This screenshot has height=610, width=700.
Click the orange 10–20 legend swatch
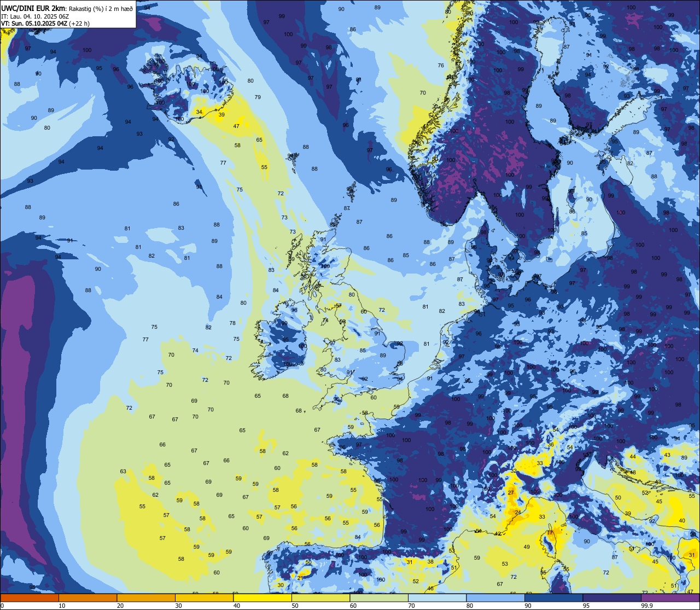click(x=87, y=597)
